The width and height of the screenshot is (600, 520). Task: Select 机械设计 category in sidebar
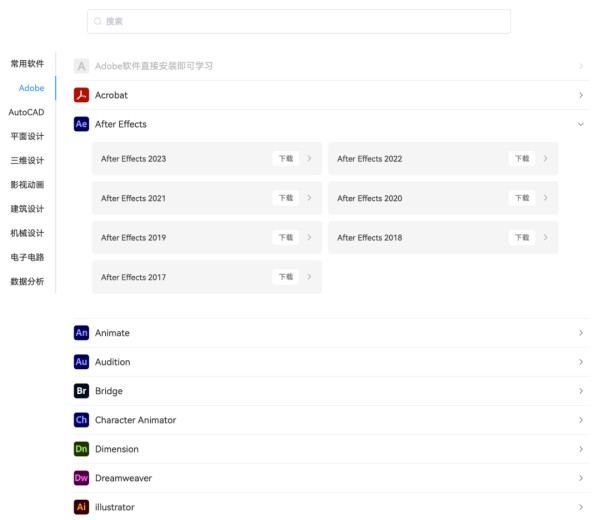[27, 233]
